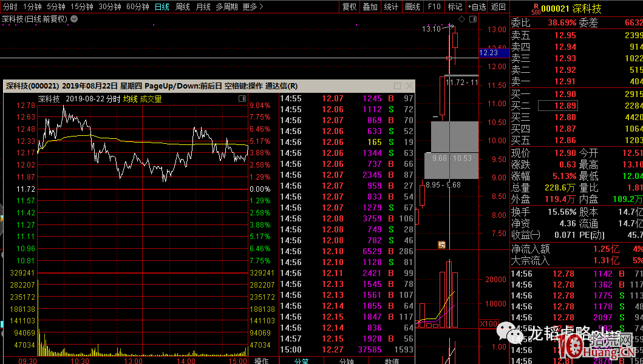Open the 画线 drawing tools
Image resolution: width=643 pixels, height=364 pixels.
[x=412, y=7]
